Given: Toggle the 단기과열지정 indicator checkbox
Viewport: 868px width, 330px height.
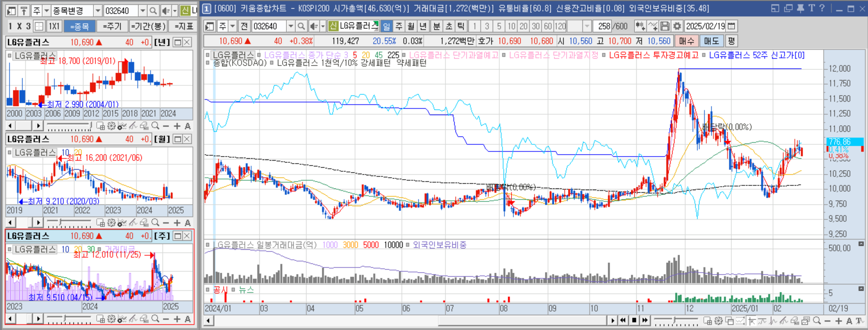Looking at the screenshot, I should click(x=504, y=55).
